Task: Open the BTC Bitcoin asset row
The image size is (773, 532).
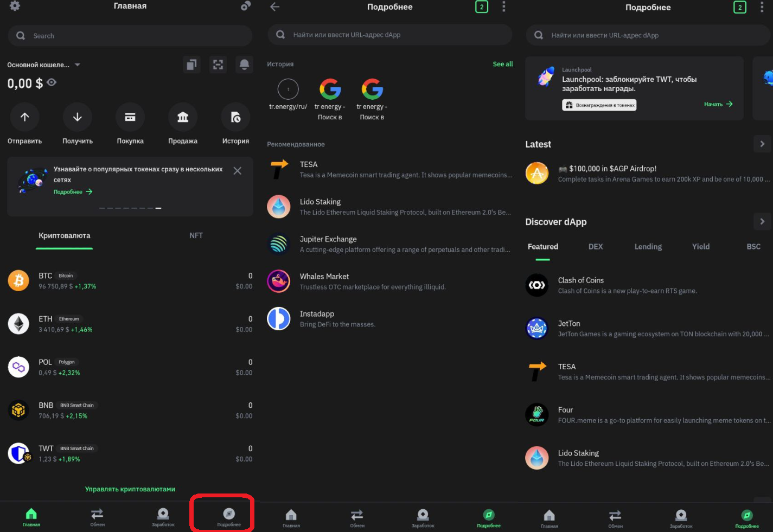Action: 130,281
